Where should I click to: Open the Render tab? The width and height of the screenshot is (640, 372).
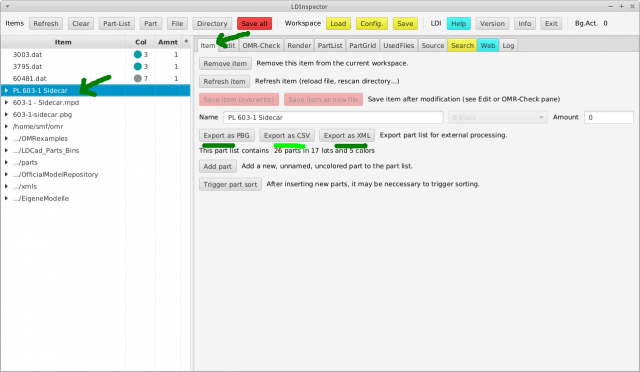[x=299, y=45]
